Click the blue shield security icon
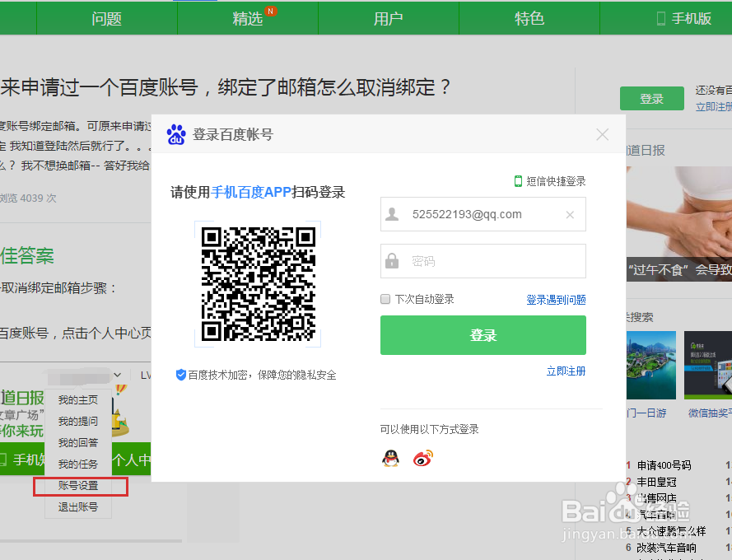The height and width of the screenshot is (560, 732). pyautogui.click(x=180, y=375)
